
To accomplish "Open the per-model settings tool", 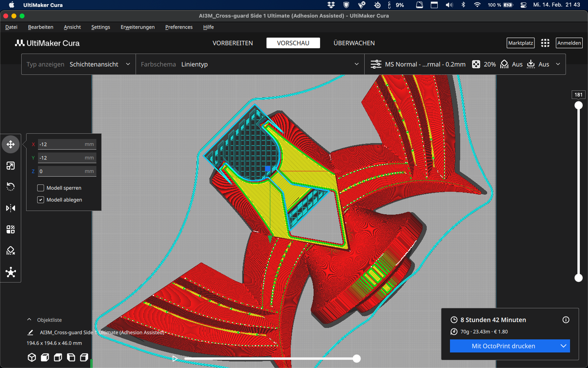I will click(11, 229).
